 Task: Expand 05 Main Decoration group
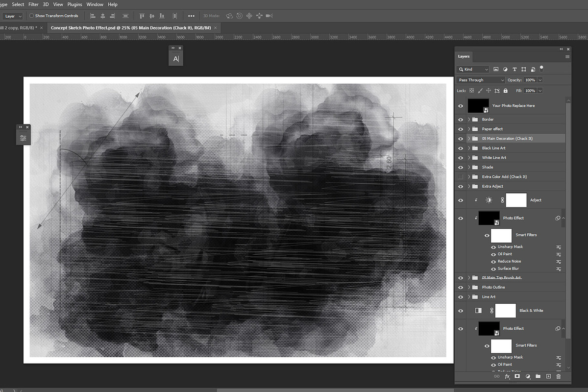[469, 139]
